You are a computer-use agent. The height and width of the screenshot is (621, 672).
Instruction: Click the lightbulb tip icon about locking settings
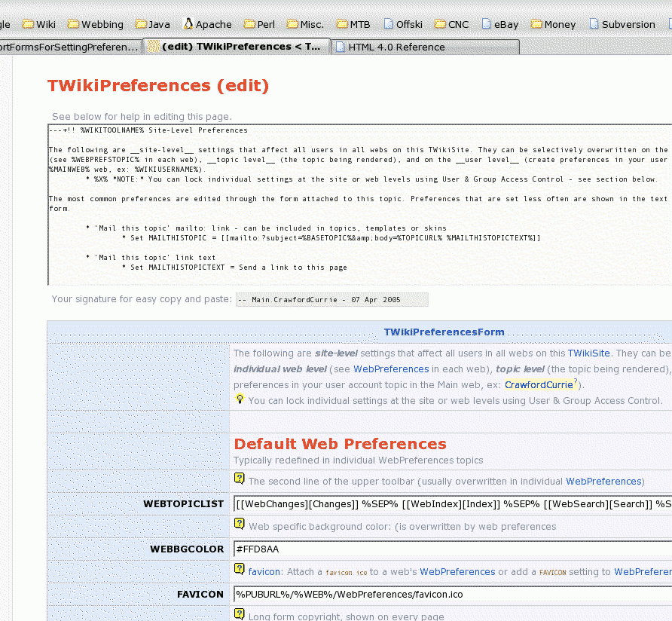[x=240, y=399]
